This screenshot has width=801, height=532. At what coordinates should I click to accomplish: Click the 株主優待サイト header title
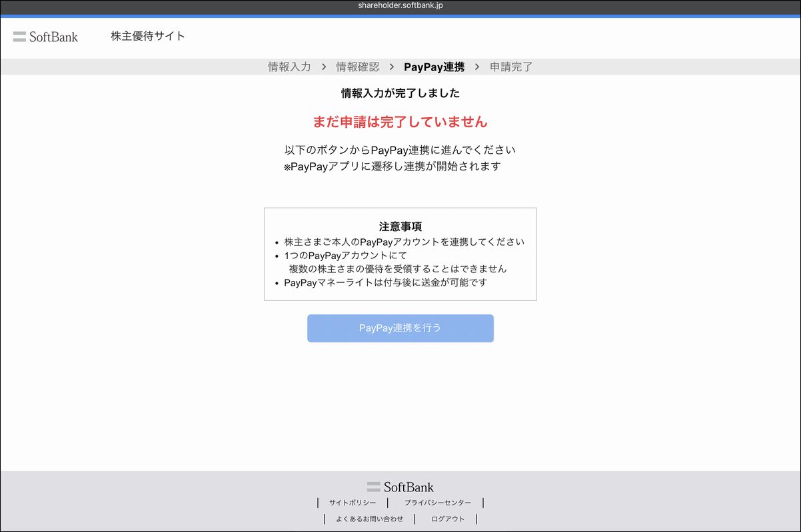(148, 36)
